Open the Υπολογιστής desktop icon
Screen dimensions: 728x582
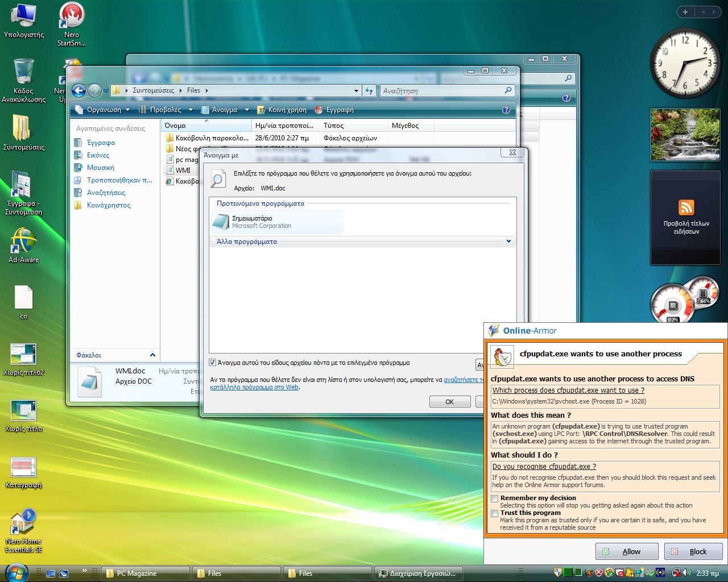[x=23, y=21]
